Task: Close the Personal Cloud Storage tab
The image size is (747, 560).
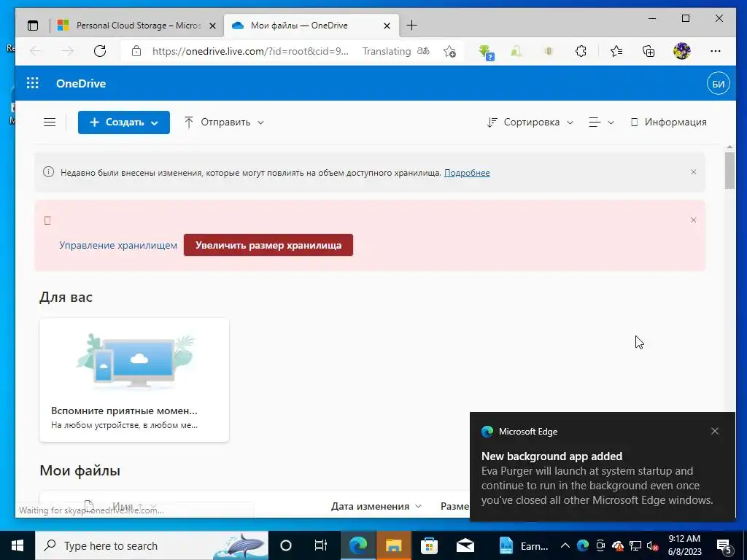Action: pos(212,26)
